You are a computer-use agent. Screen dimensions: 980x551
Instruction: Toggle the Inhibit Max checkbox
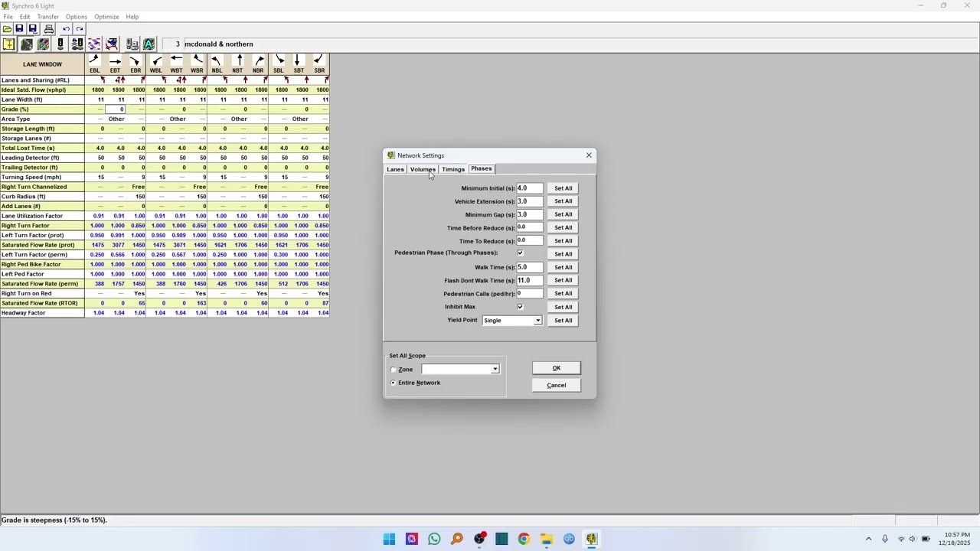coord(521,307)
